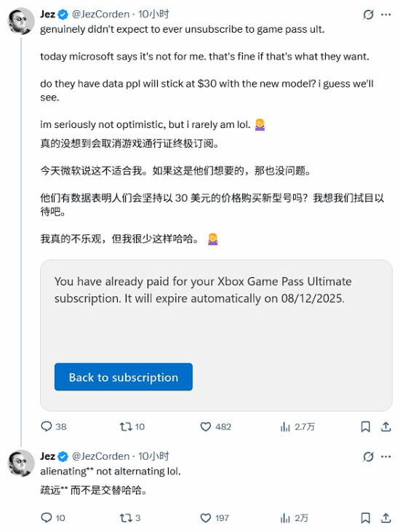Screen dimensions: 400x532
Task: Open Jez's avatar on the first tweet
Action: (x=21, y=21)
